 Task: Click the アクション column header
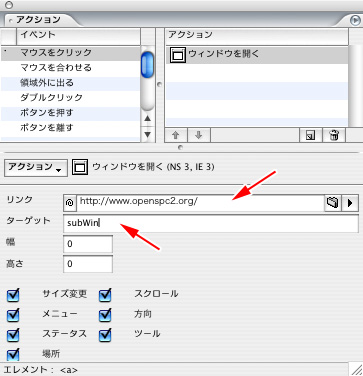pos(257,35)
